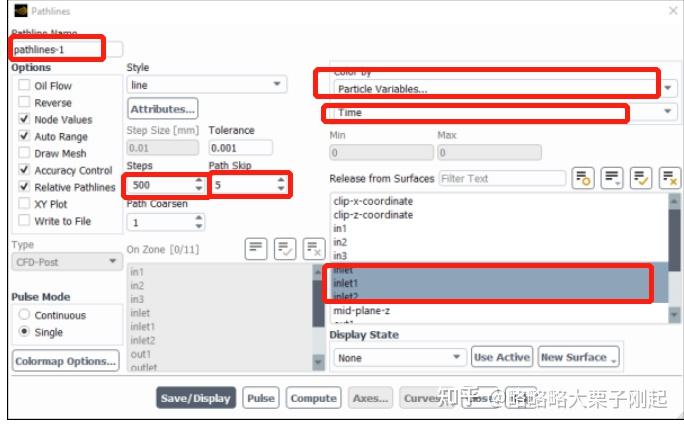The image size is (684, 426).
Task: Open the Time variable dropdown
Action: click(x=505, y=112)
